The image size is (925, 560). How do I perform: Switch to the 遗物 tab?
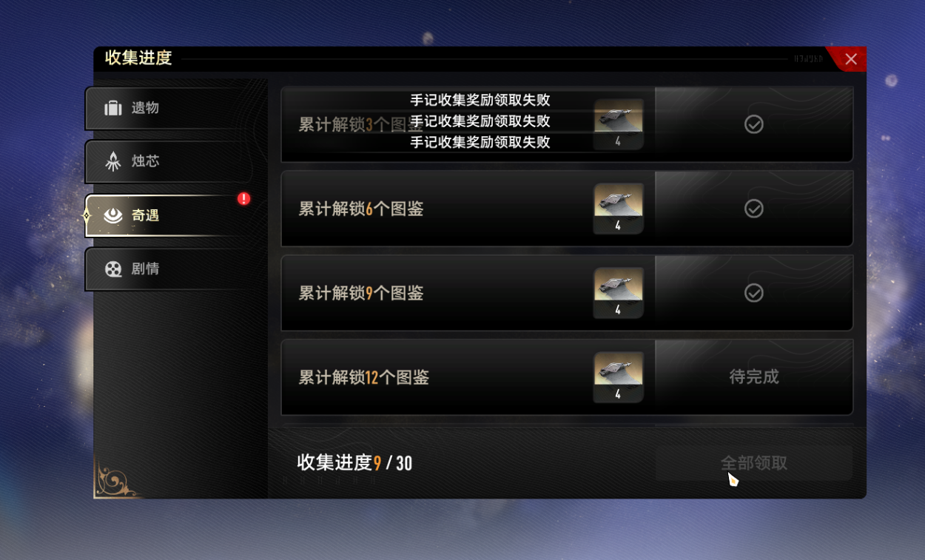pos(175,109)
